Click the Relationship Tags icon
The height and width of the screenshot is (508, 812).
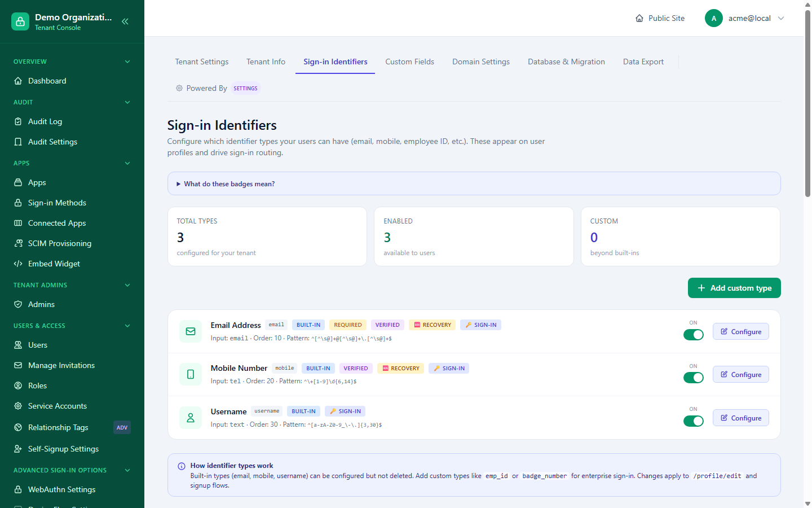(18, 427)
